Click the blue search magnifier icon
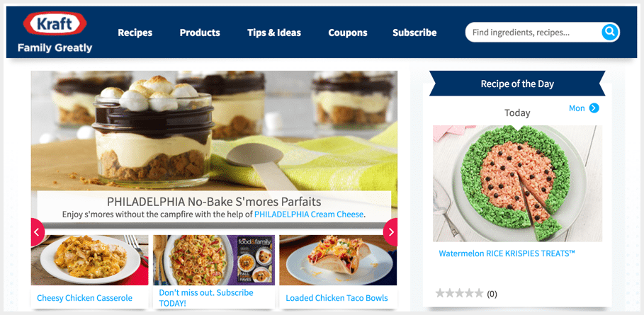The image size is (644, 315). [x=610, y=32]
